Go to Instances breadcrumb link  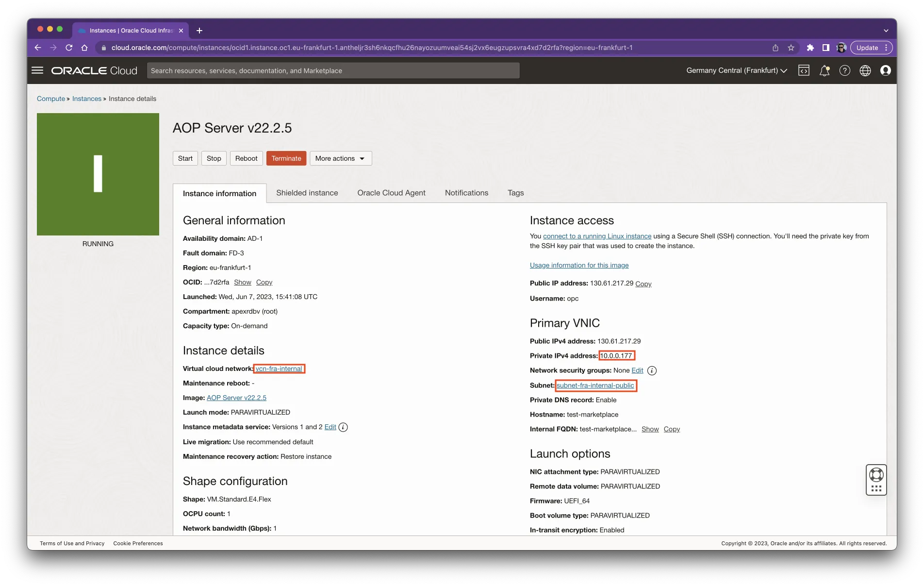click(x=87, y=99)
